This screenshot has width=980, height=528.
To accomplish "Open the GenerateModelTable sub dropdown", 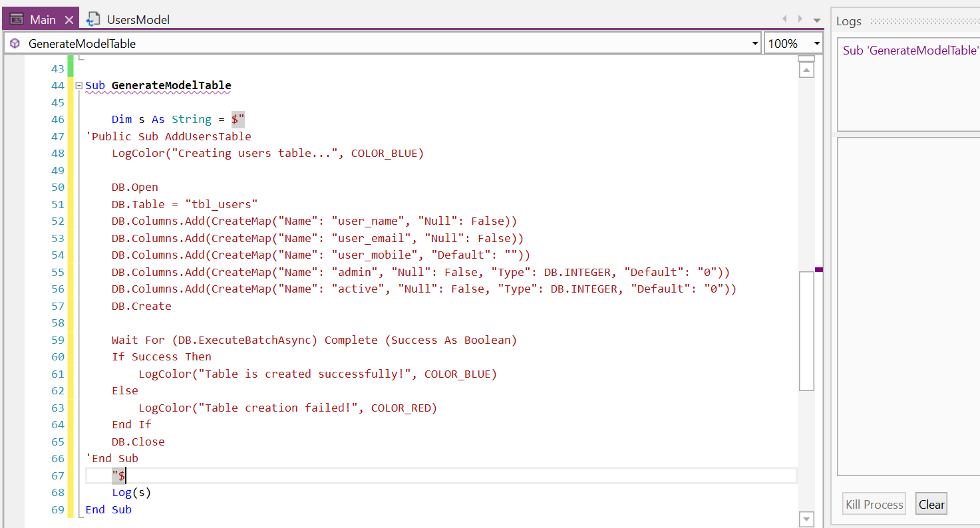I will [x=755, y=44].
